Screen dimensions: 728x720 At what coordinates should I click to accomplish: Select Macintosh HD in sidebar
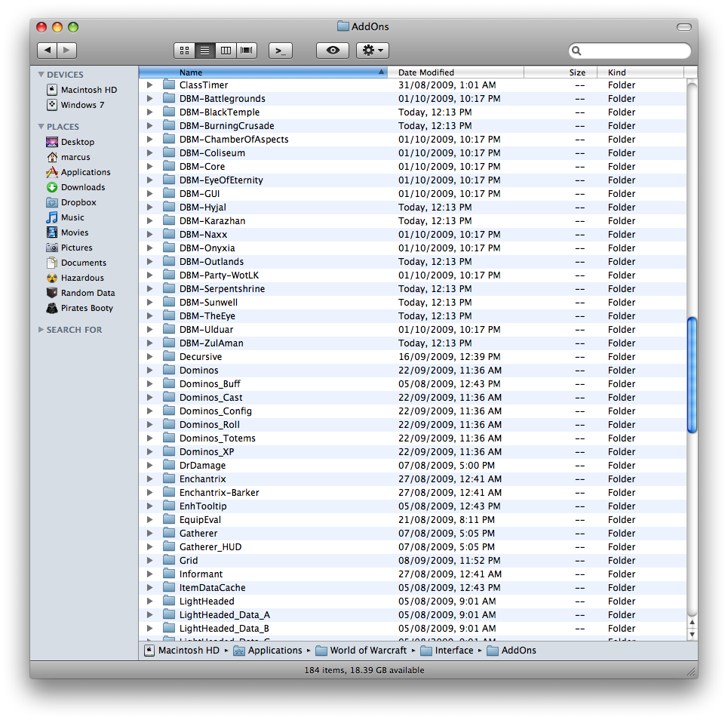(x=82, y=90)
